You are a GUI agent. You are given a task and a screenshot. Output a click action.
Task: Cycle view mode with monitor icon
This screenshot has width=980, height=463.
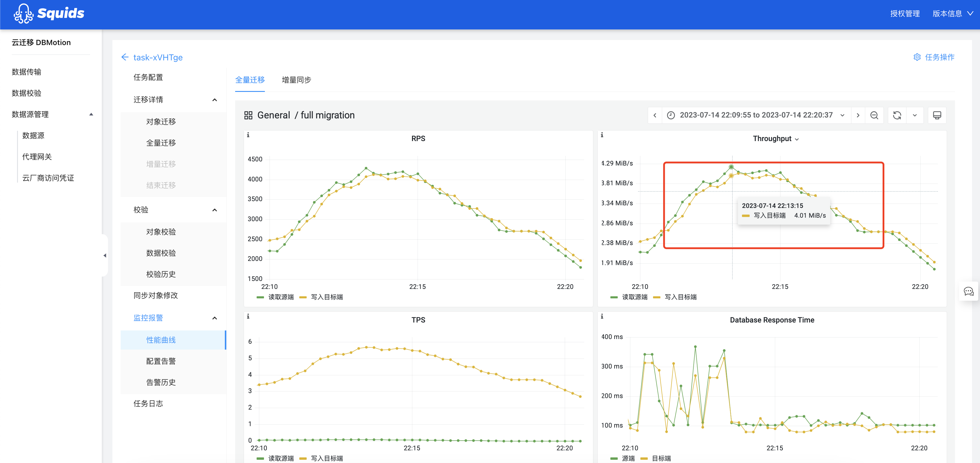937,115
